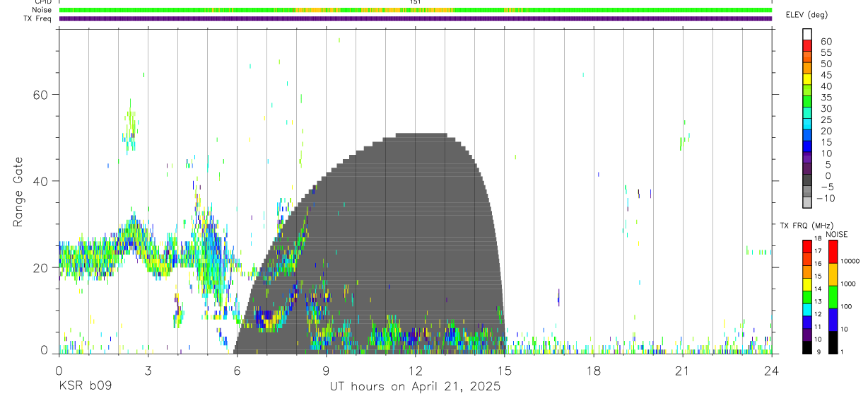This screenshot has width=868, height=401.
Task: Click the "1000" tick on NOISE colorbar
Action: click(x=849, y=284)
